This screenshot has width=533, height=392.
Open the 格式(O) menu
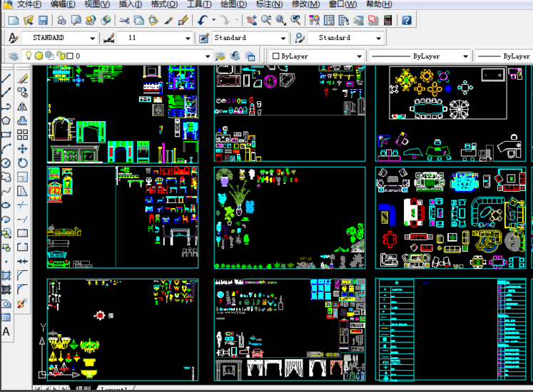164,4
